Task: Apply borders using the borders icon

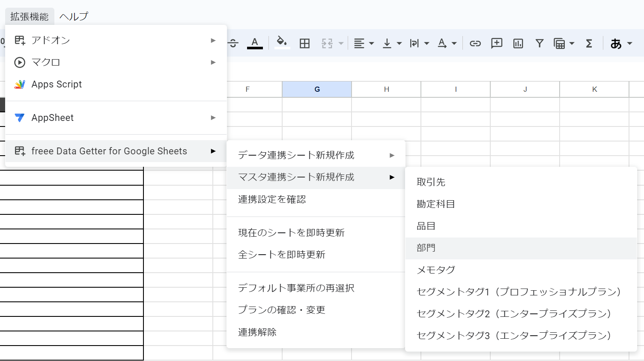Action: pos(304,43)
